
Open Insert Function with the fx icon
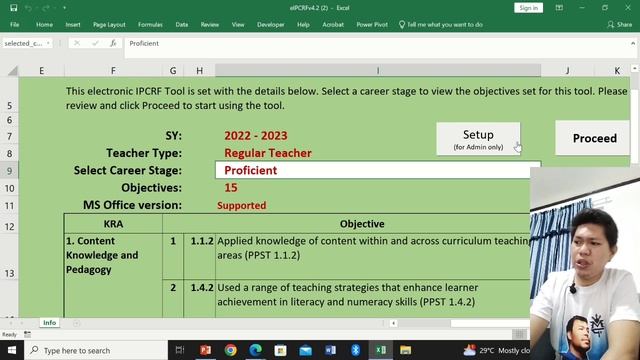pos(113,43)
